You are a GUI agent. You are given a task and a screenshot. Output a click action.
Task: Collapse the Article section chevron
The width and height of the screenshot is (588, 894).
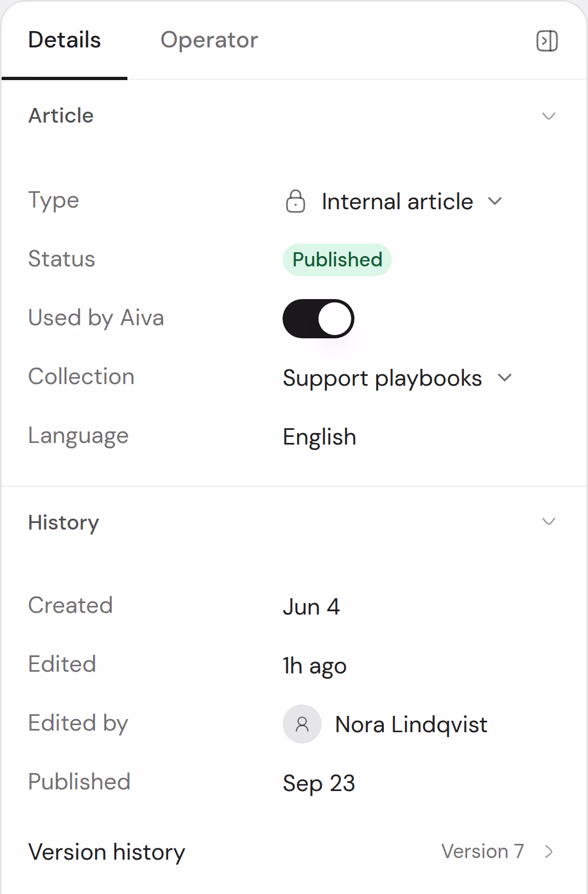click(x=549, y=116)
